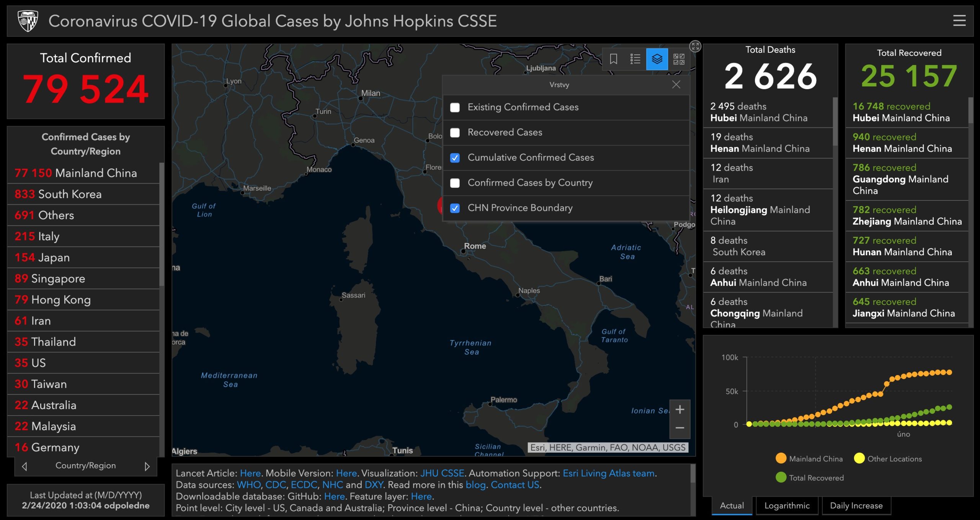The image size is (980, 520).
Task: Select 35 US row
Action: click(83, 363)
